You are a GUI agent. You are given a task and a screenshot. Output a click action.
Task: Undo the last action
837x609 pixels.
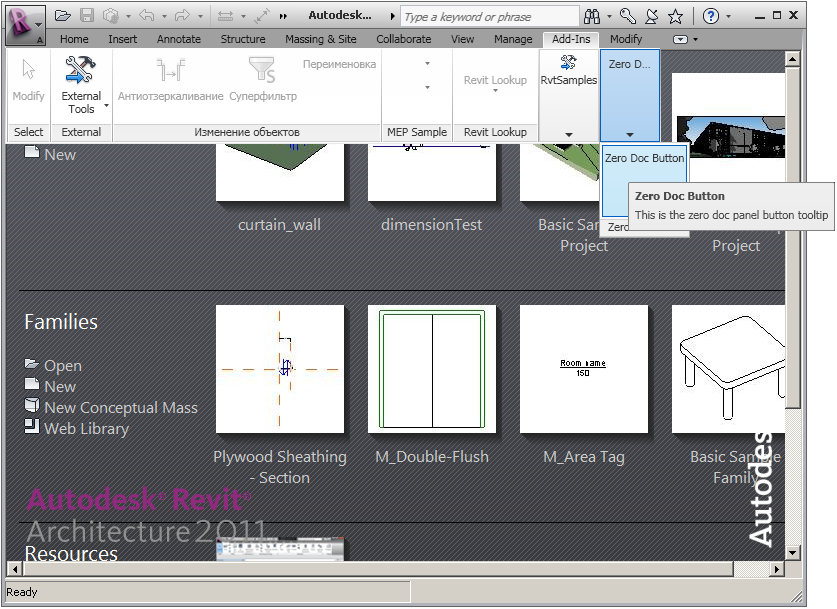coord(147,14)
